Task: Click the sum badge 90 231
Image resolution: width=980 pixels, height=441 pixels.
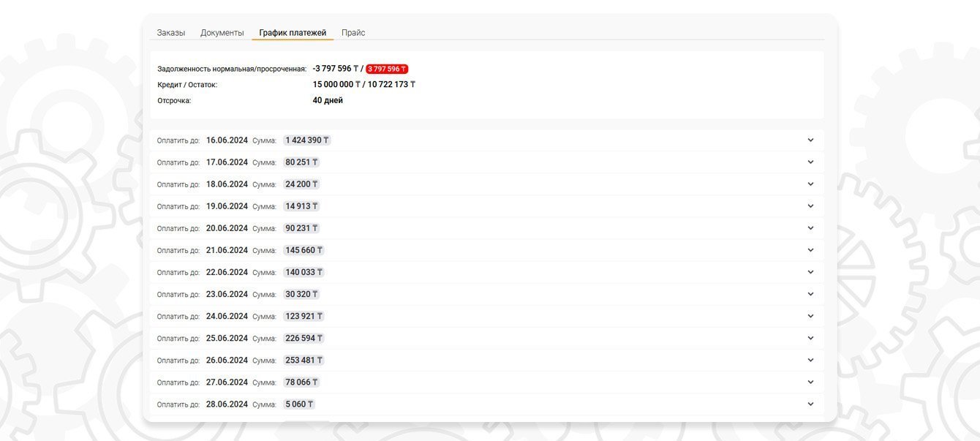Action: [301, 227]
